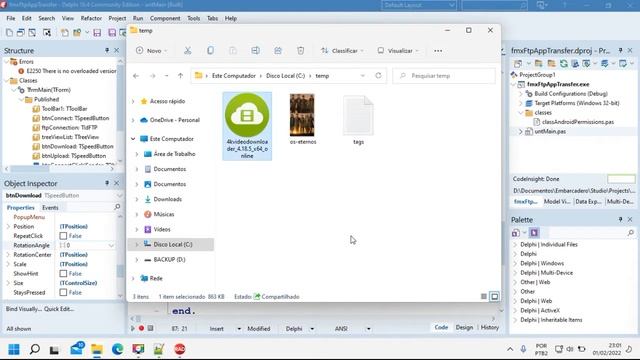Image resolution: width=640 pixels, height=360 pixels.
Task: Expand the Position property
Action: click(x=8, y=227)
